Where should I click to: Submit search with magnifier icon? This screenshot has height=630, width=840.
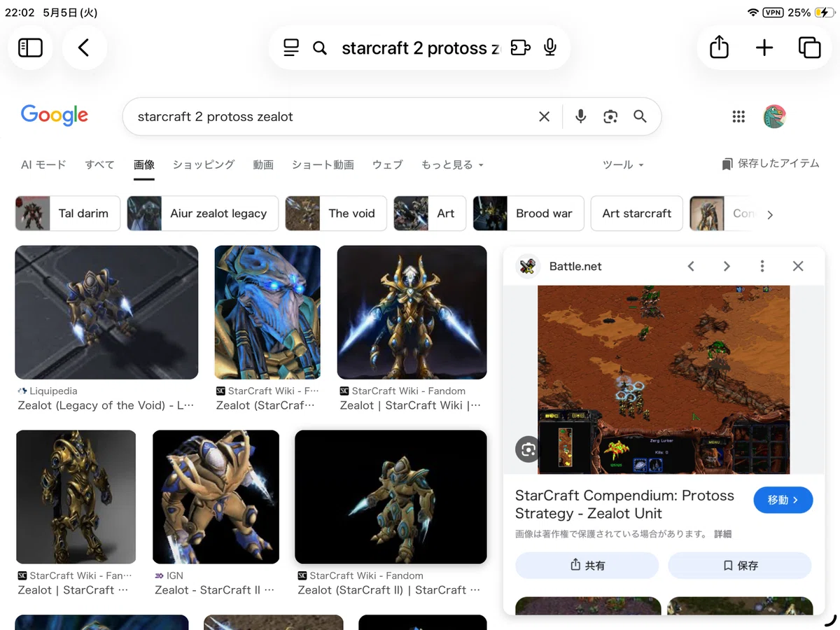[x=640, y=116]
